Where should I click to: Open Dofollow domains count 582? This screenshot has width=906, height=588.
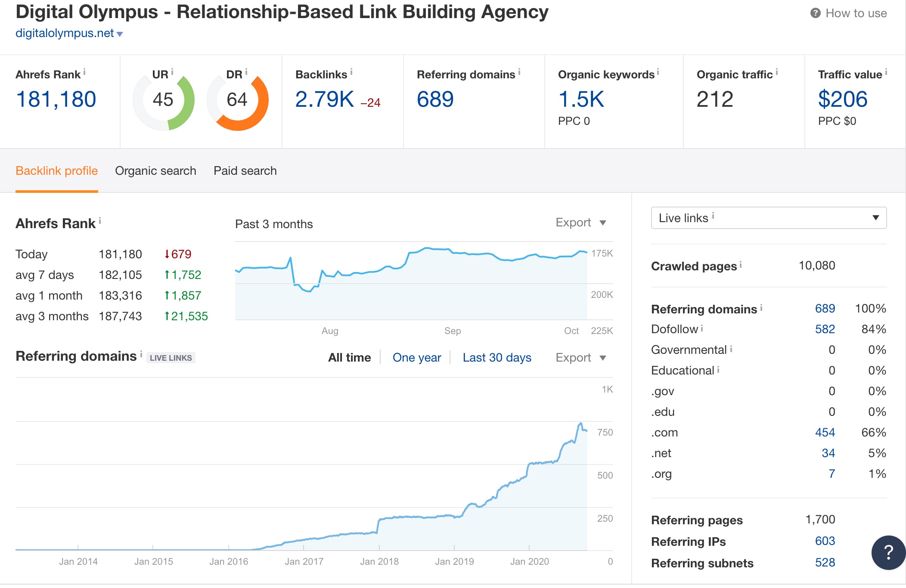[x=825, y=329]
